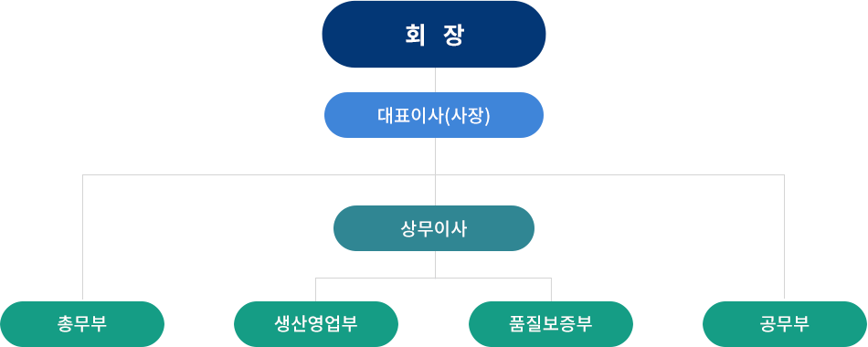Image resolution: width=868 pixels, height=347 pixels.
Task: Click the connector line leading down to 생산영업부
Action: 315,289
